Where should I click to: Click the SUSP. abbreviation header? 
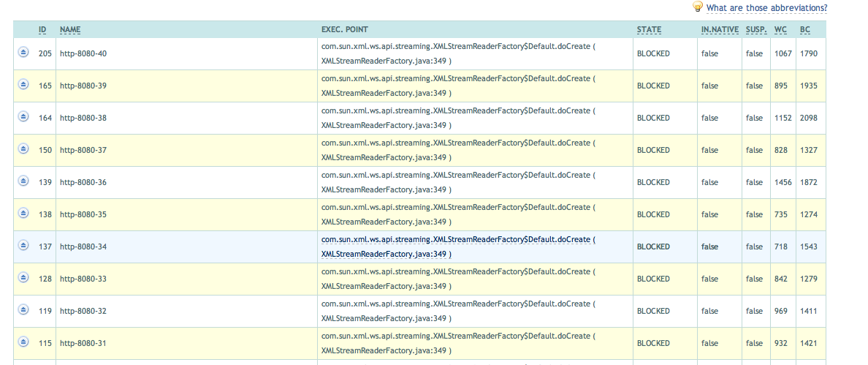pyautogui.click(x=756, y=29)
